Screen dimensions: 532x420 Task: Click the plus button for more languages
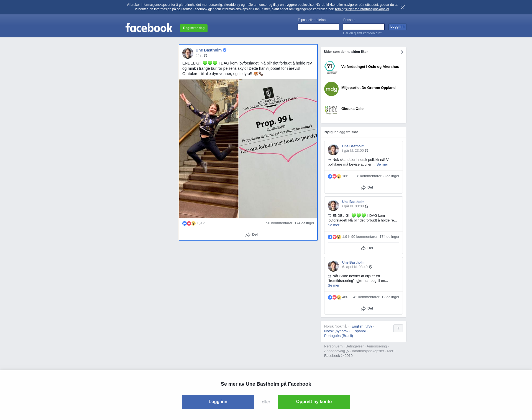click(398, 328)
